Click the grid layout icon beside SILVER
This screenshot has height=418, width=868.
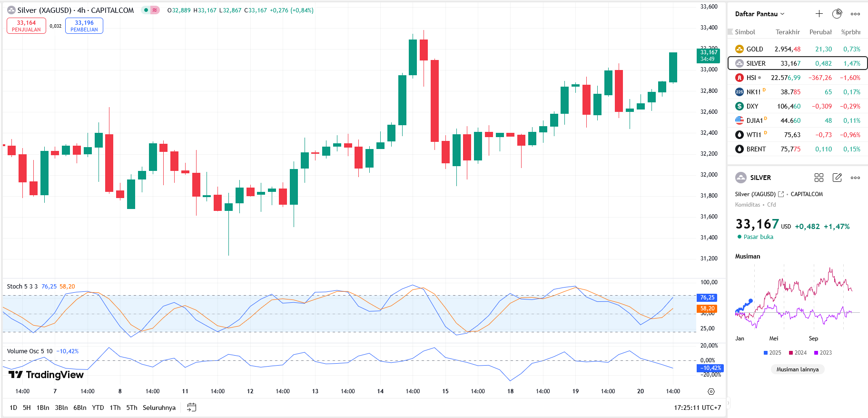click(x=819, y=178)
